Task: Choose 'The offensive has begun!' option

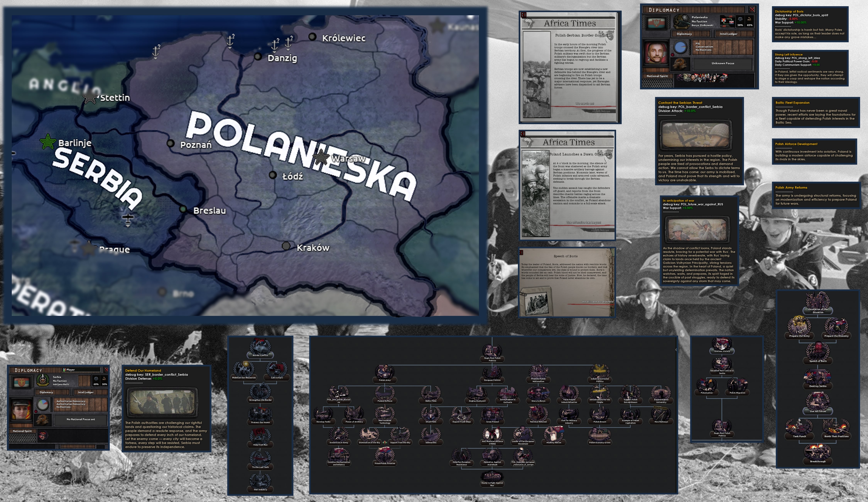Action: click(x=583, y=223)
